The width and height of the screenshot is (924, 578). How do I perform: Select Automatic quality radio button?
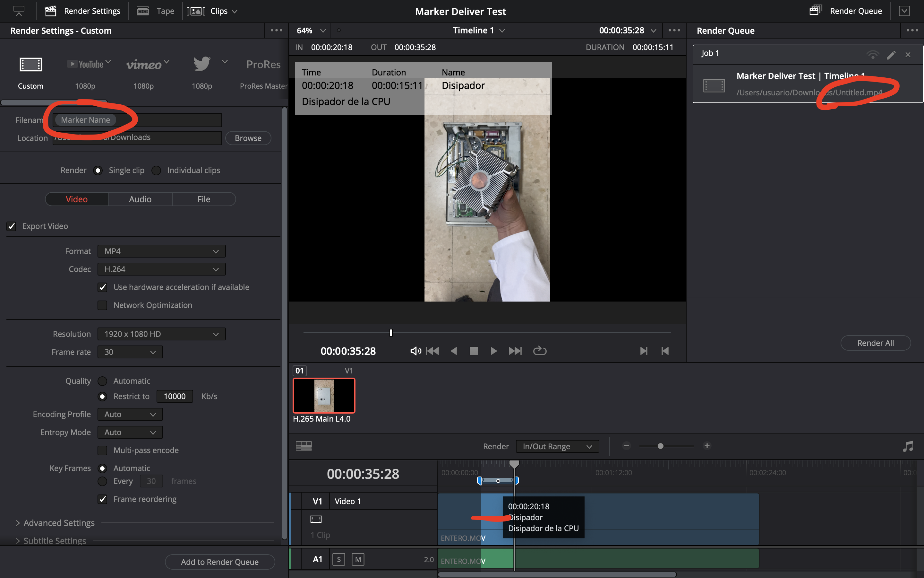coord(102,381)
